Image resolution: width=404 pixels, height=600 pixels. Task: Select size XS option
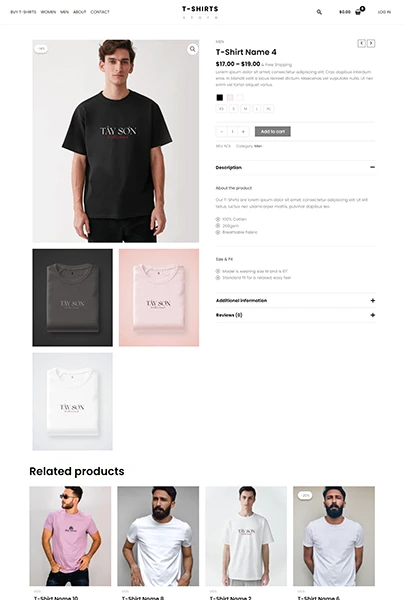tap(221, 109)
